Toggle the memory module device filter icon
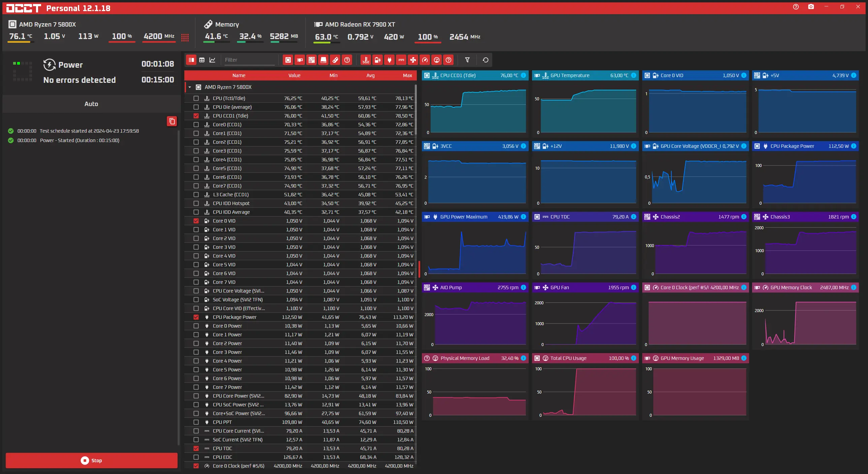 (x=335, y=60)
